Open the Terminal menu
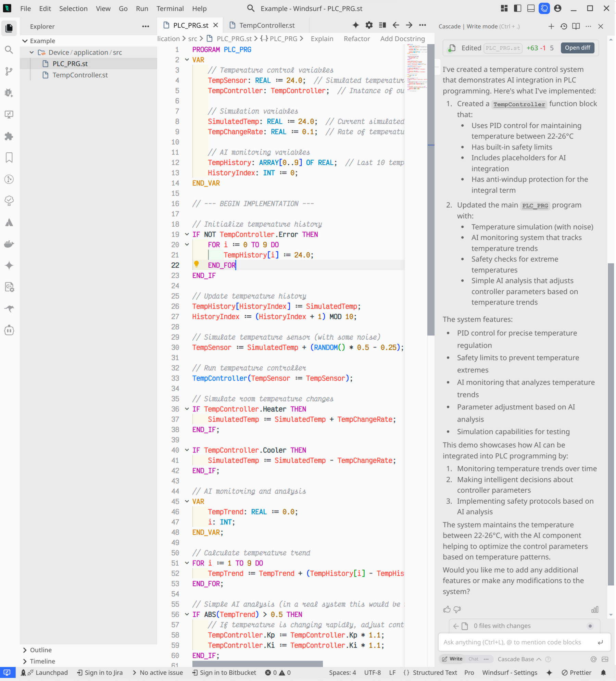Screen dimensions: 616x681 pos(170,8)
